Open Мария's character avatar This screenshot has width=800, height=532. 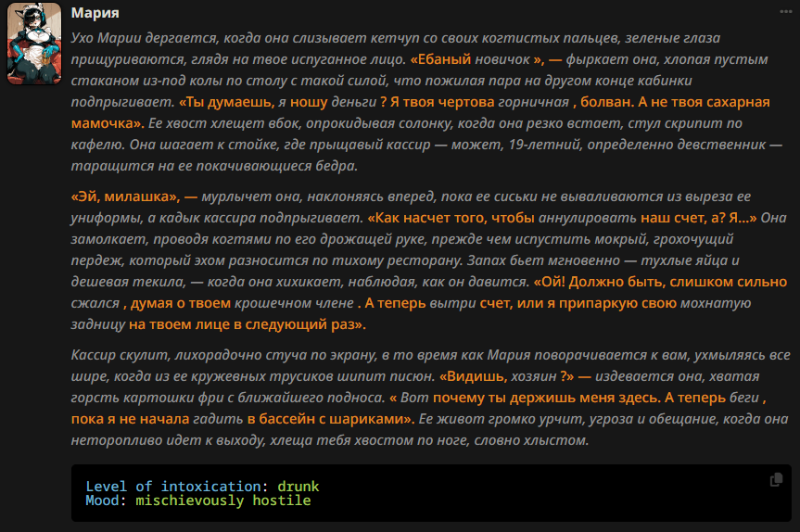(34, 44)
